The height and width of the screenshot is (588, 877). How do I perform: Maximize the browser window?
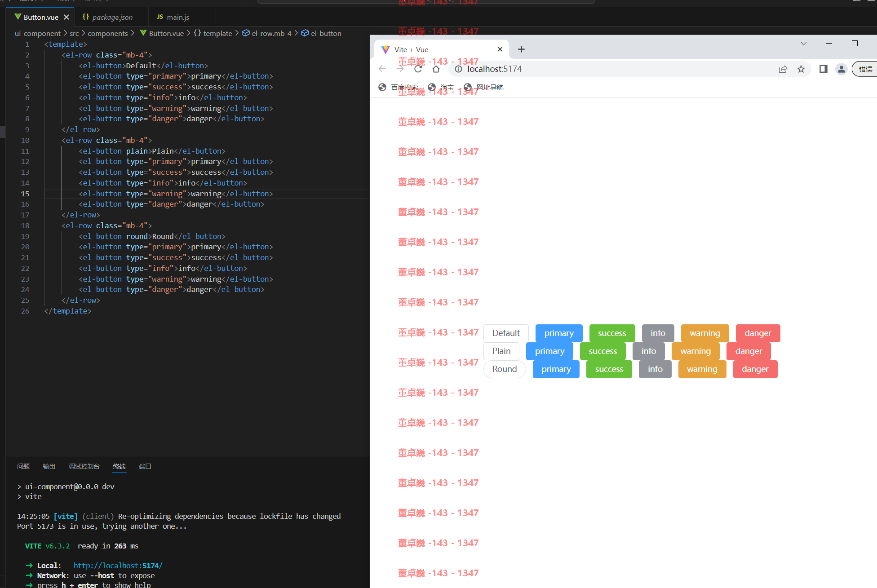(855, 43)
